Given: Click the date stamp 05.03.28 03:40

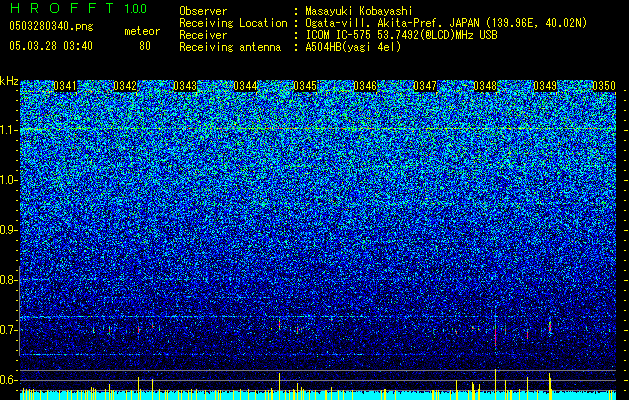Looking at the screenshot, I should pos(51,46).
